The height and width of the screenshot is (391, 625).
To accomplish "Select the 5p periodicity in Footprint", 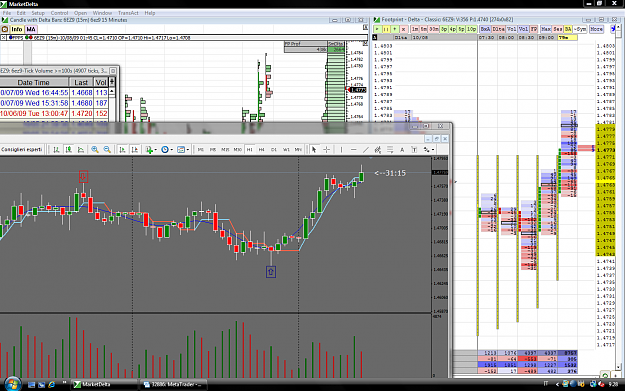I will pyautogui.click(x=461, y=29).
